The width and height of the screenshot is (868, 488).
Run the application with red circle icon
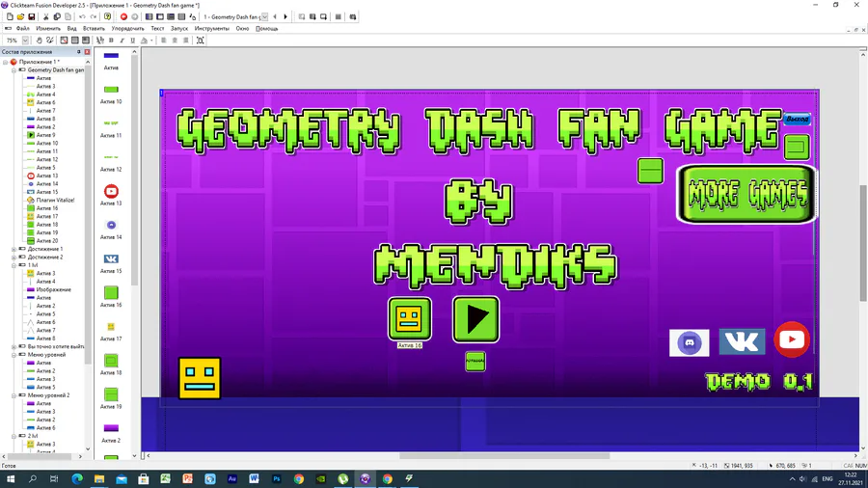123,16
